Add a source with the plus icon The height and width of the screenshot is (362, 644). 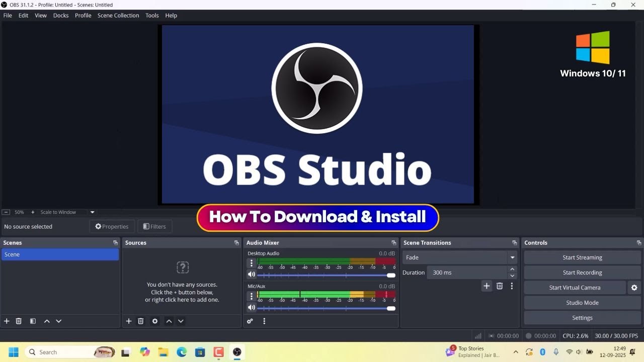coord(129,321)
